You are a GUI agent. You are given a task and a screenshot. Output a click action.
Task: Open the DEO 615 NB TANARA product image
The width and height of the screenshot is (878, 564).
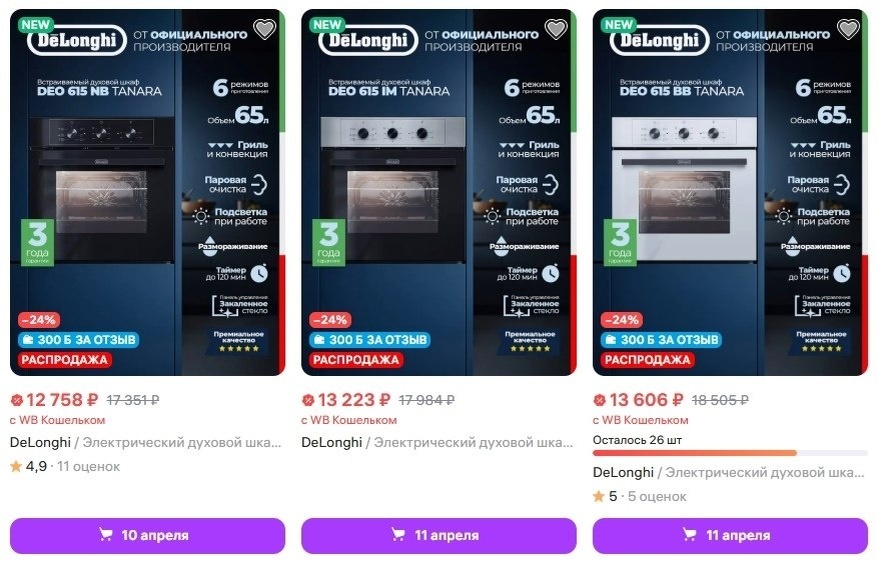[x=147, y=192]
